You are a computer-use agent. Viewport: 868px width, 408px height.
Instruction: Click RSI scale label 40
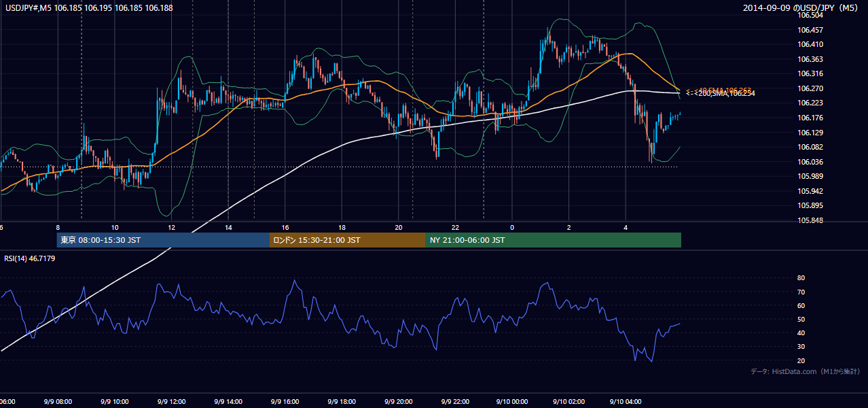point(801,333)
